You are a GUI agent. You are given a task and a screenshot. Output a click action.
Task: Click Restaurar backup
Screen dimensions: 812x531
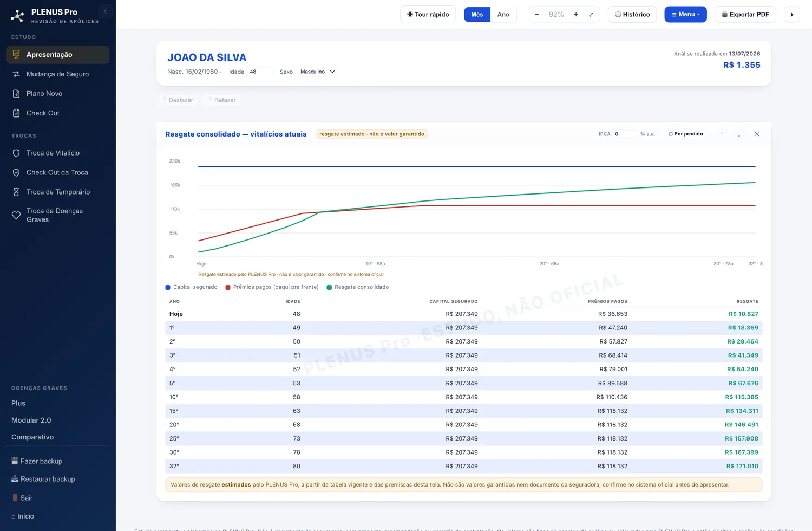point(43,479)
